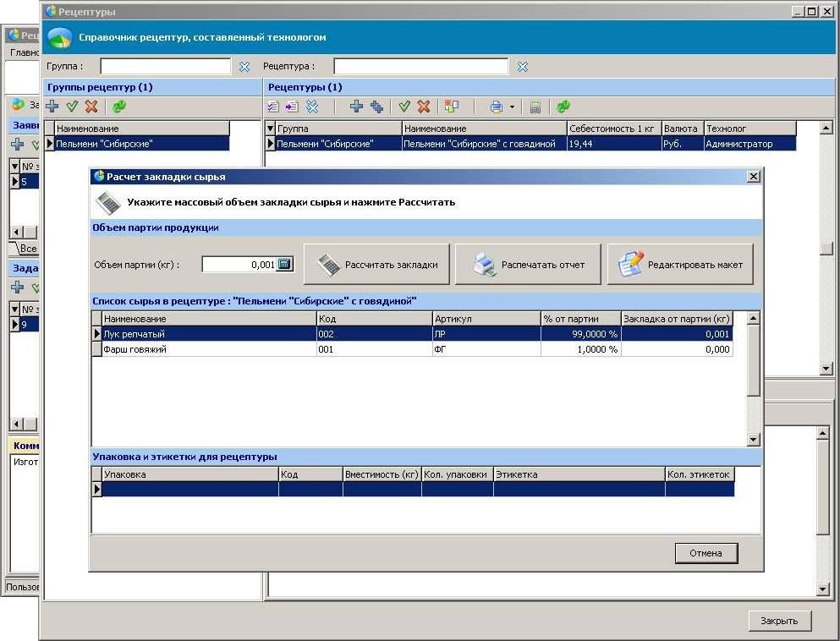
Task: Refresh the Рецептуры list with green arrows icon
Action: [x=563, y=107]
